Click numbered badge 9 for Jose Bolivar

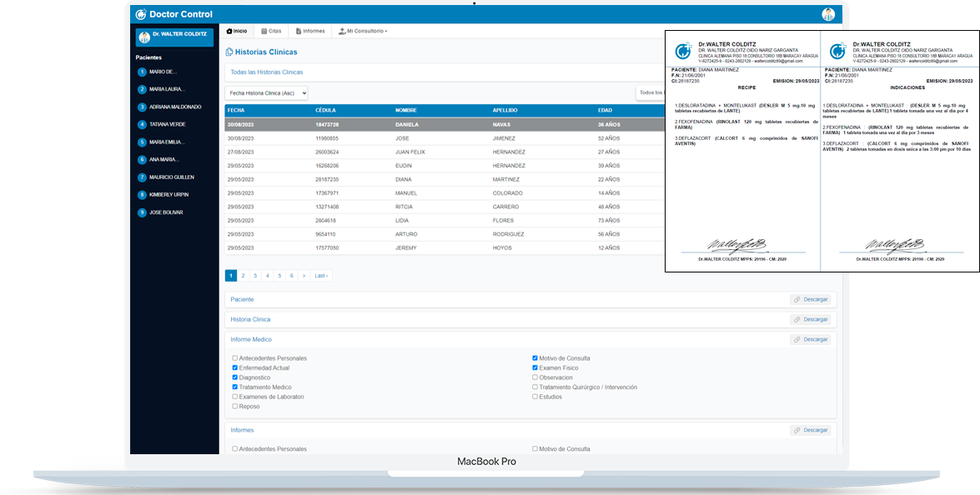pos(143,212)
